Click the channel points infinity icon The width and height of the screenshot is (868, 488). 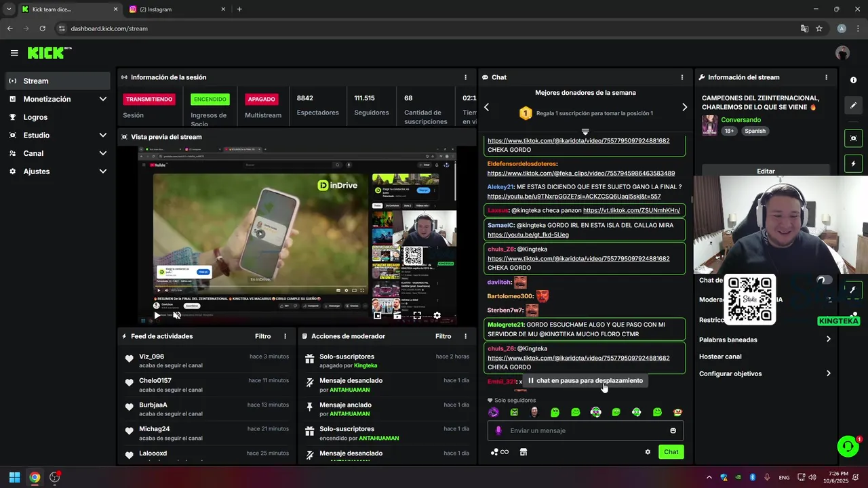point(500,452)
